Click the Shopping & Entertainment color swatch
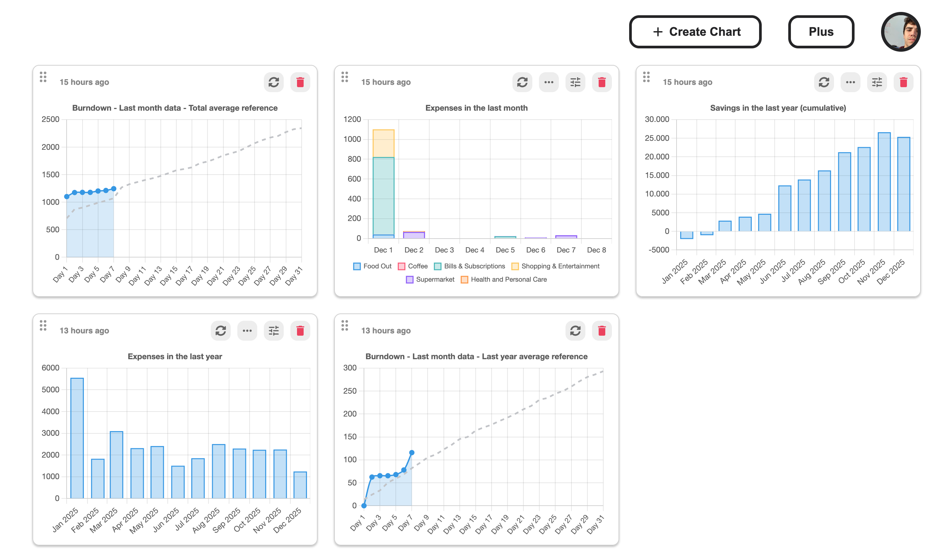The height and width of the screenshot is (560, 952). point(515,266)
